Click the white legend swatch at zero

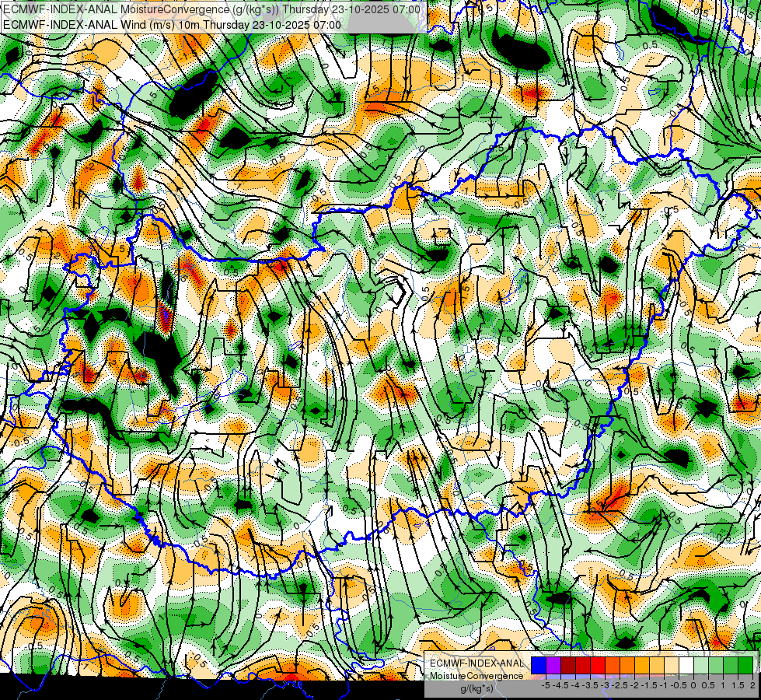(x=686, y=665)
